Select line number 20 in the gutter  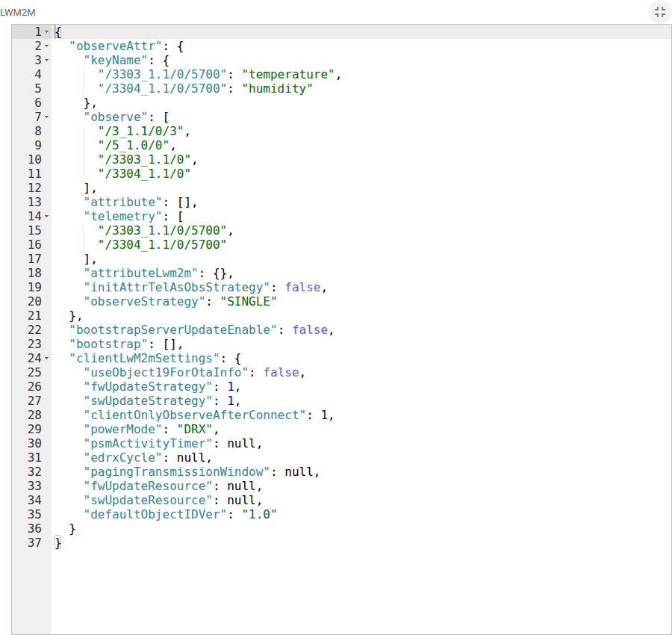(x=34, y=301)
